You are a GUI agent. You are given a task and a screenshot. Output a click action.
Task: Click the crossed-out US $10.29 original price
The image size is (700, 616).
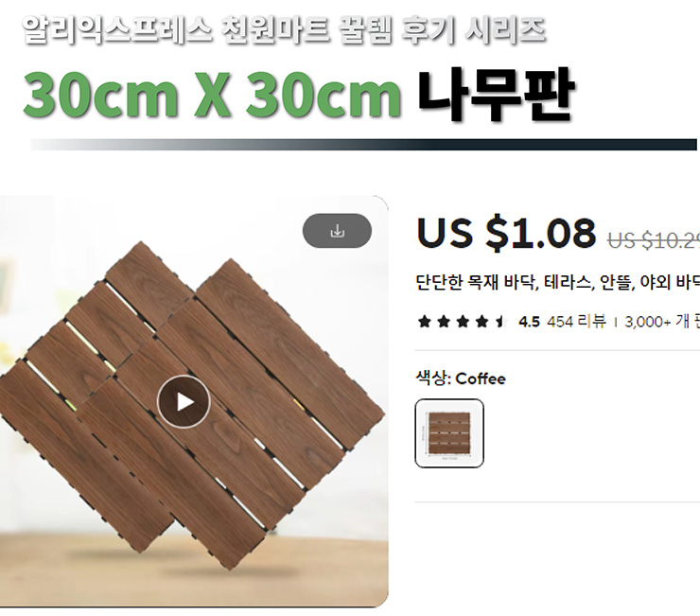(654, 240)
